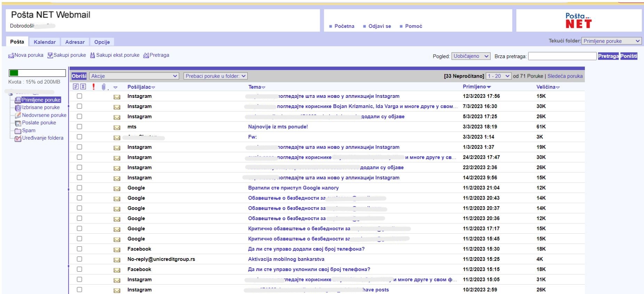Open the Pogled Uobičajeno view dropdown

pos(471,56)
